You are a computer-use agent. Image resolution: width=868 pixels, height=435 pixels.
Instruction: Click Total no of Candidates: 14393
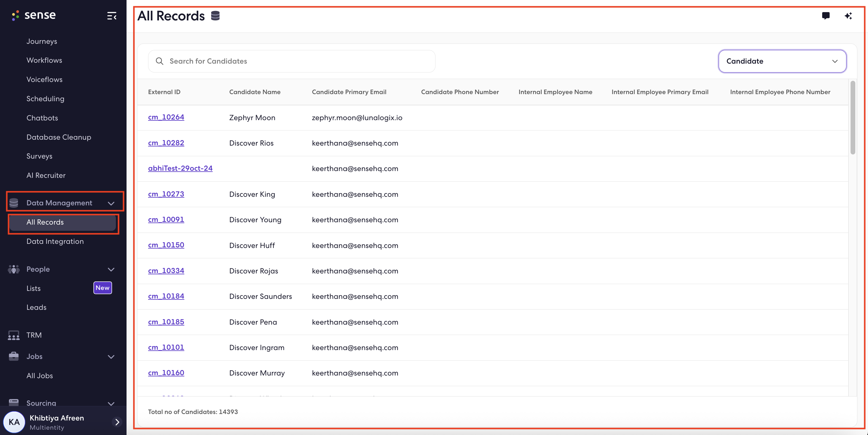point(193,412)
